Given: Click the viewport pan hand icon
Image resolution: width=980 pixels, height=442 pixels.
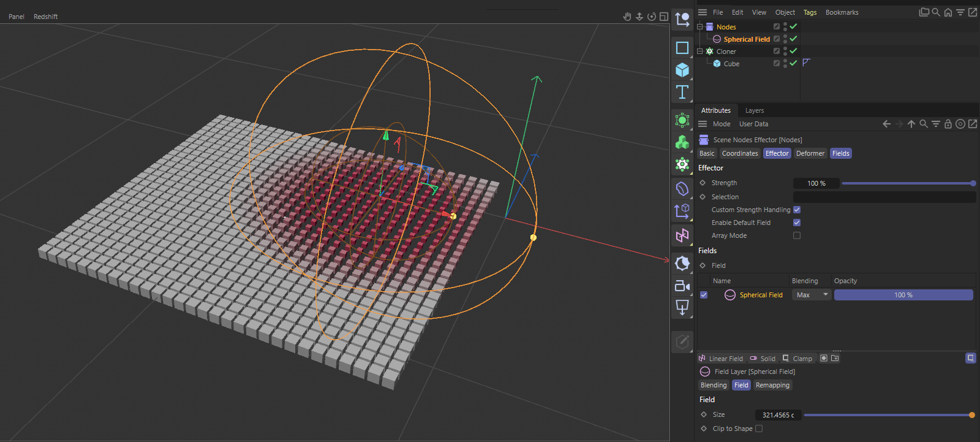Looking at the screenshot, I should [627, 17].
